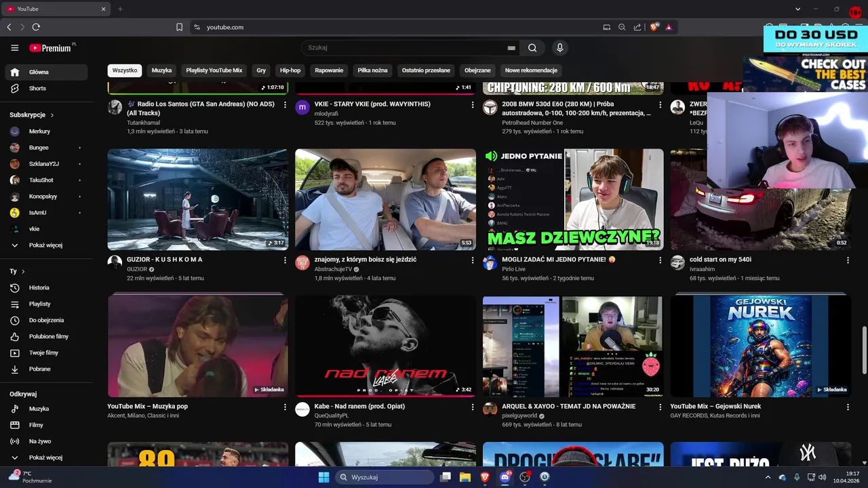
Task: Expand the Ty section chevron
Action: coord(23,271)
